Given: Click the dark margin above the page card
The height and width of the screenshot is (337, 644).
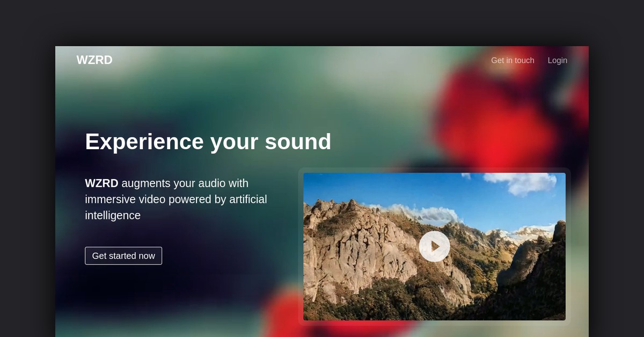Looking at the screenshot, I should [322, 23].
